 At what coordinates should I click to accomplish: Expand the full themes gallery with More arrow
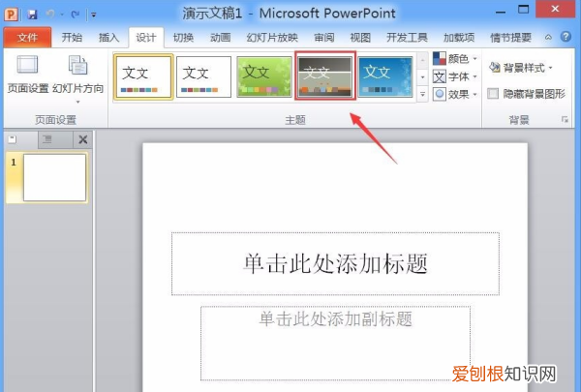point(422,95)
